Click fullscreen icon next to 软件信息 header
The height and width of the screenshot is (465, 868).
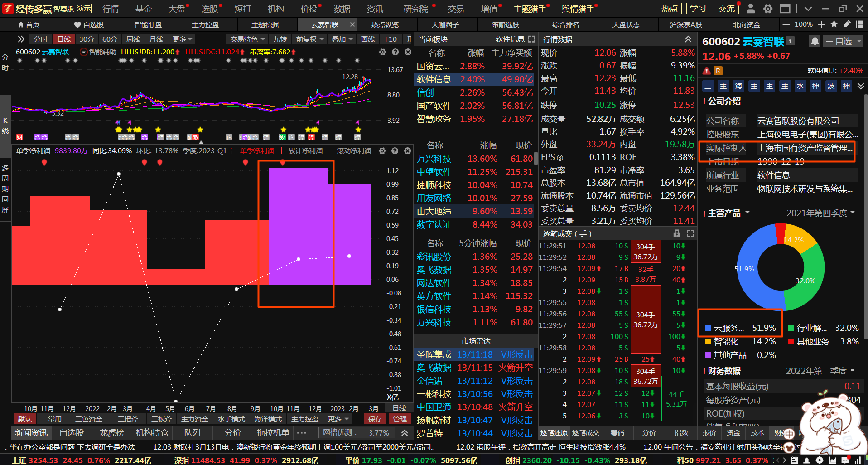[531, 39]
